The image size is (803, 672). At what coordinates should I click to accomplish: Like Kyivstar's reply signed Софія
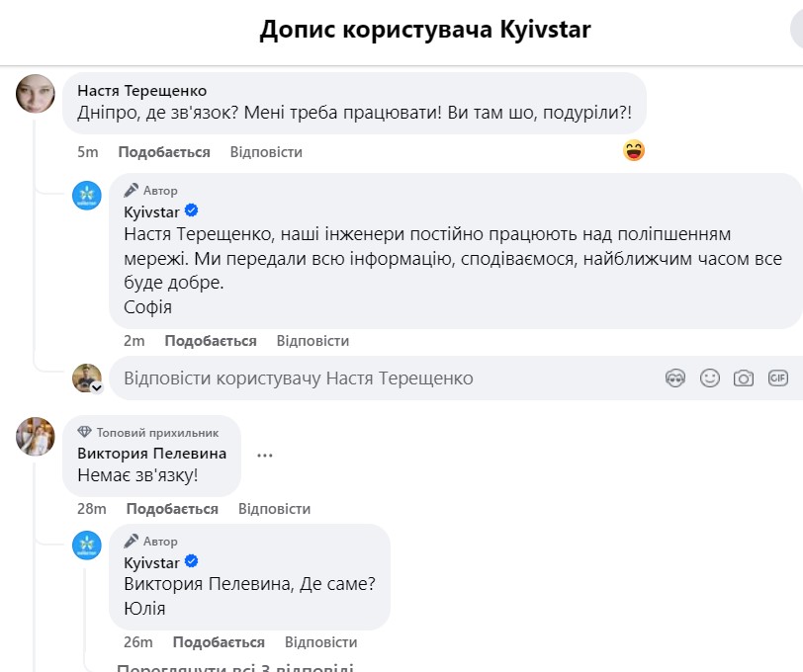click(x=211, y=341)
